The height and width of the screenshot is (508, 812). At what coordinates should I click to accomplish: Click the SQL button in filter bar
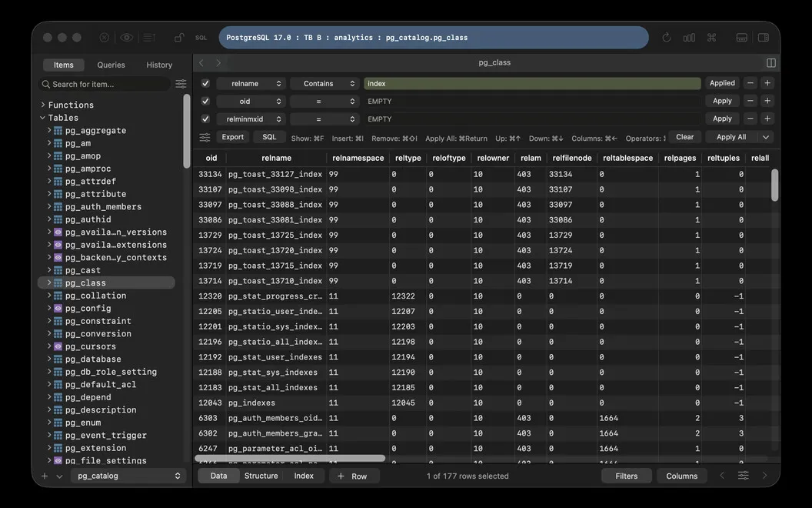269,137
